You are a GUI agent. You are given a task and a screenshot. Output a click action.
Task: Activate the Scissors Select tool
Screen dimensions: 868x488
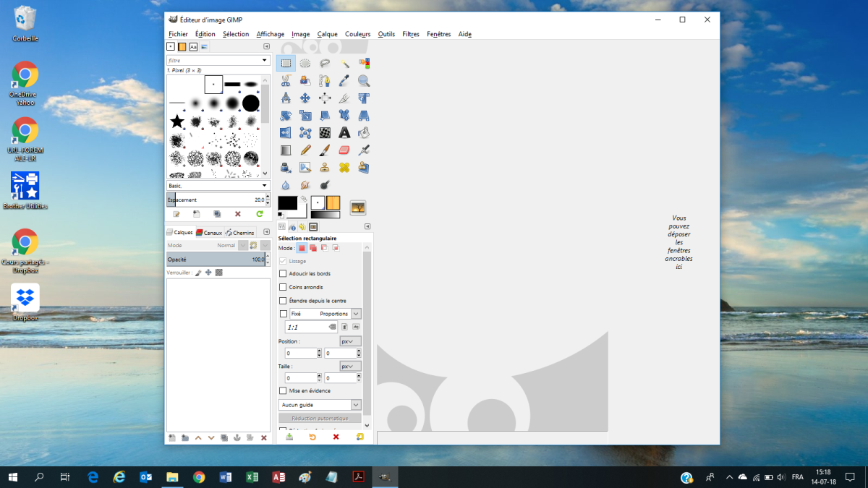(x=286, y=81)
